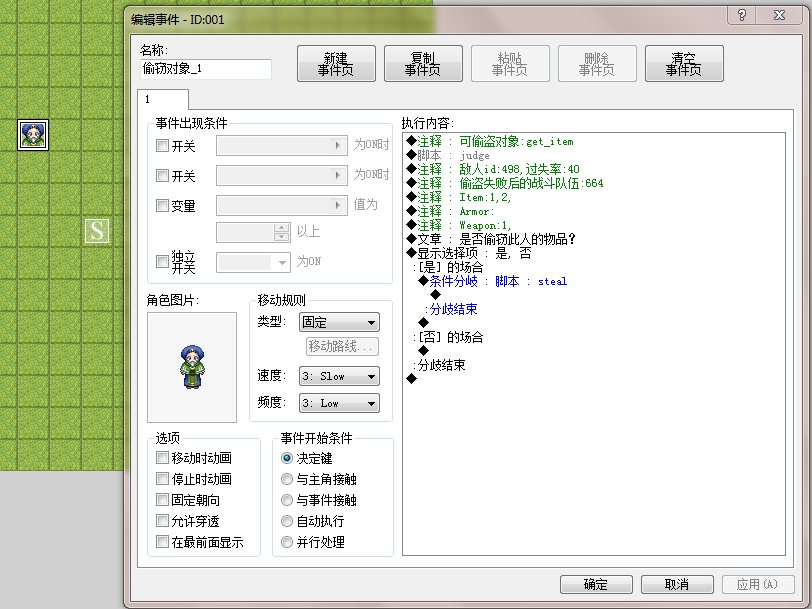This screenshot has width=812, height=609.
Task: Select the 注释 : Armor: comment line
Action: 451,211
